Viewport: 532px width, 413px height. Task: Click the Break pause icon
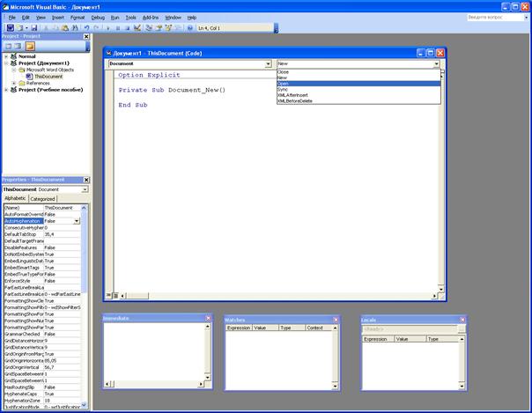[x=118, y=28]
